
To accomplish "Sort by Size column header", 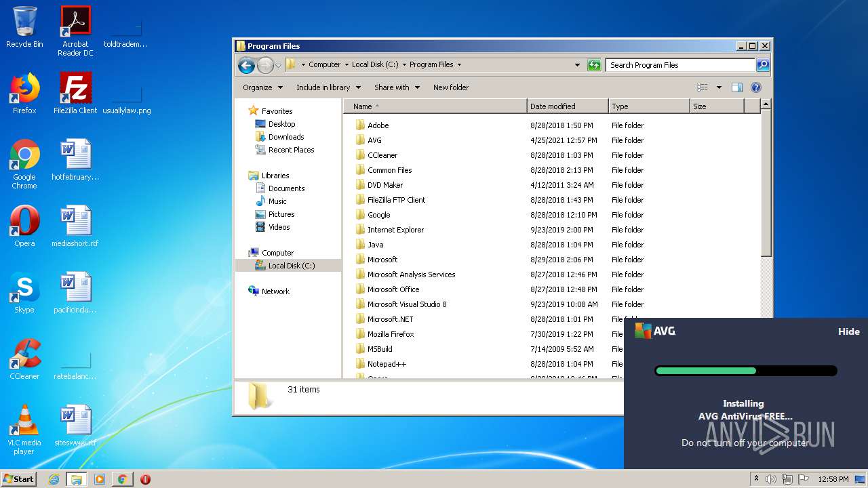I will point(717,106).
